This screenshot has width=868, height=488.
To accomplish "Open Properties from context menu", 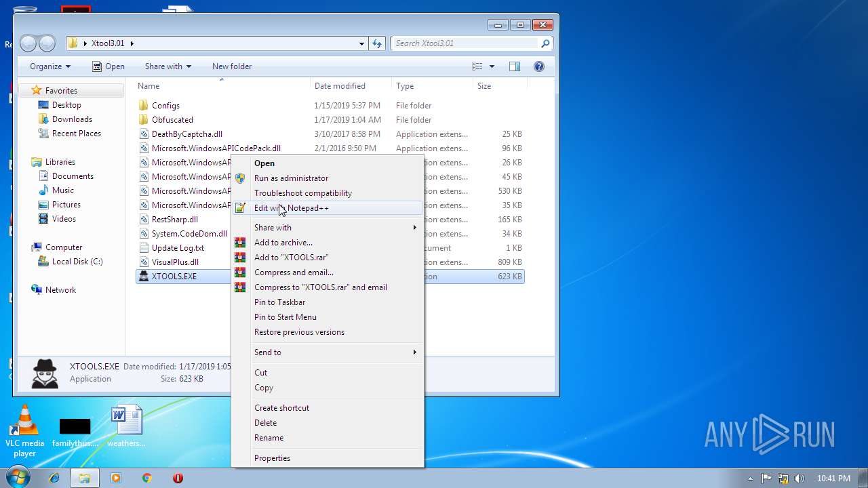I will click(328, 458).
